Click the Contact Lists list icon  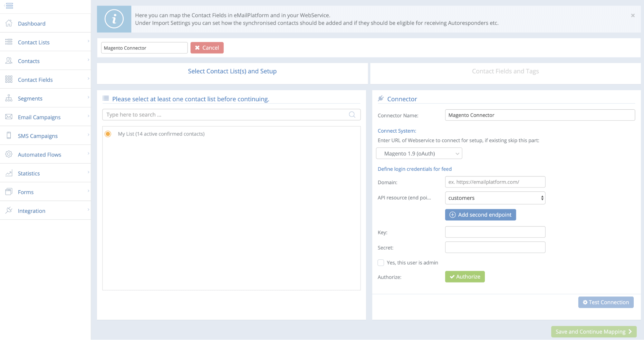[9, 42]
